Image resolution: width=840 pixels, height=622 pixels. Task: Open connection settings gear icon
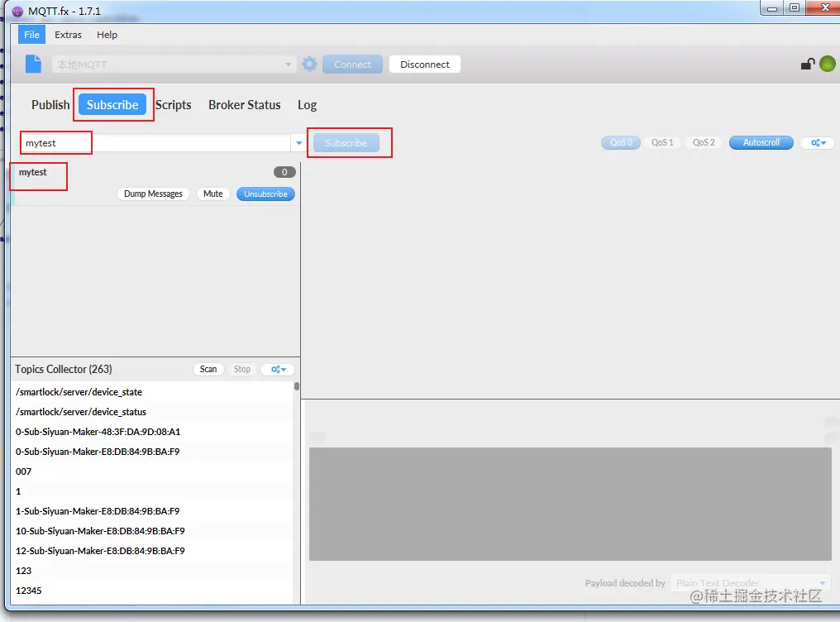[x=309, y=64]
